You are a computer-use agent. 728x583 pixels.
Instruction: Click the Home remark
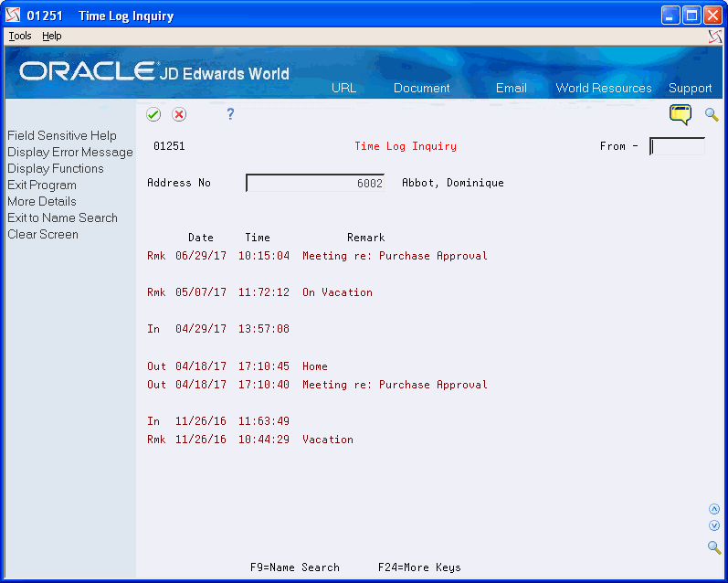pyautogui.click(x=315, y=366)
